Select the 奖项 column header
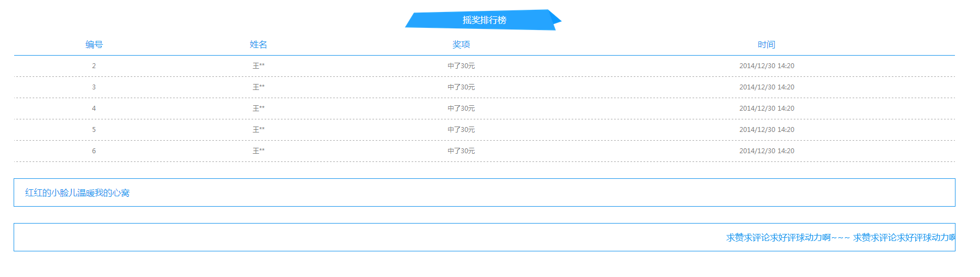This screenshot has width=980, height=277. pyautogui.click(x=461, y=45)
